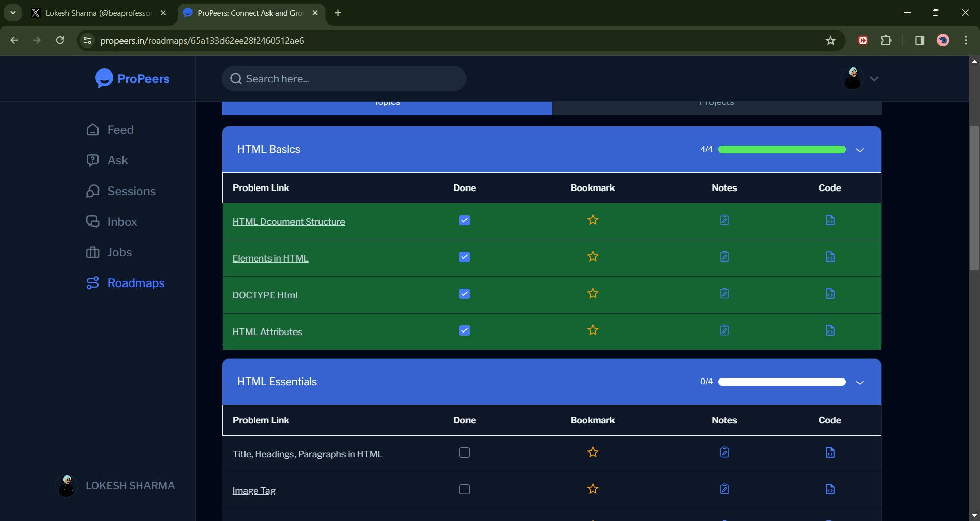
Task: Click the LOKESH SHARMA profile at sidebar bottom
Action: point(115,486)
